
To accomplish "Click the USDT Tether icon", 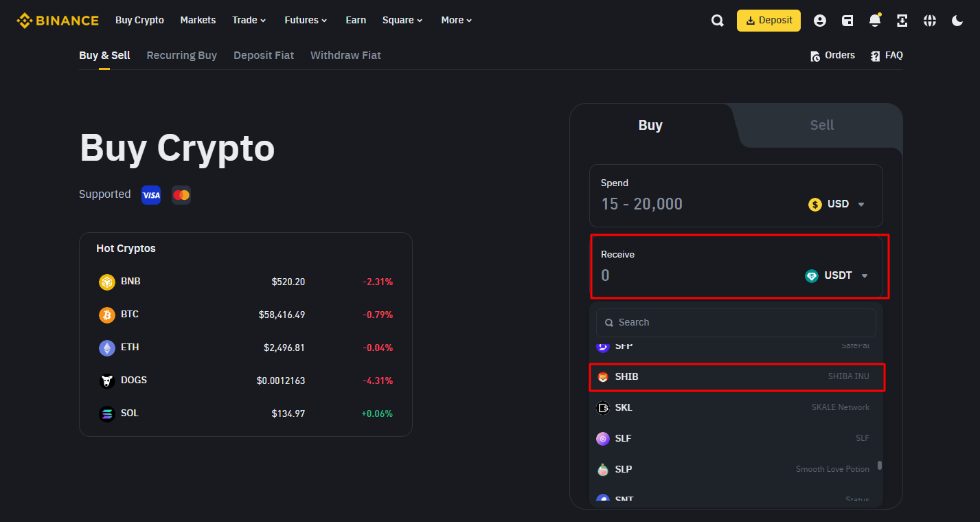I will 812,275.
